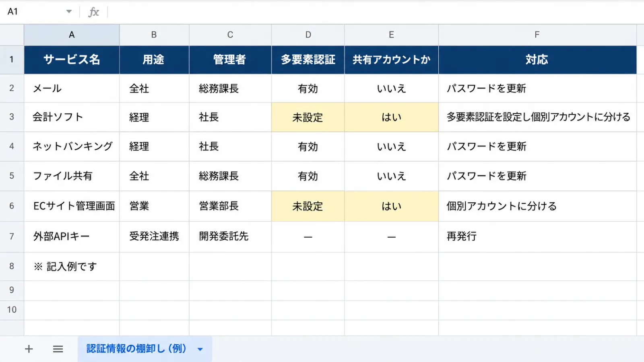Select the 開発委託先 cell
Image resolution: width=644 pixels, height=362 pixels.
[230, 237]
